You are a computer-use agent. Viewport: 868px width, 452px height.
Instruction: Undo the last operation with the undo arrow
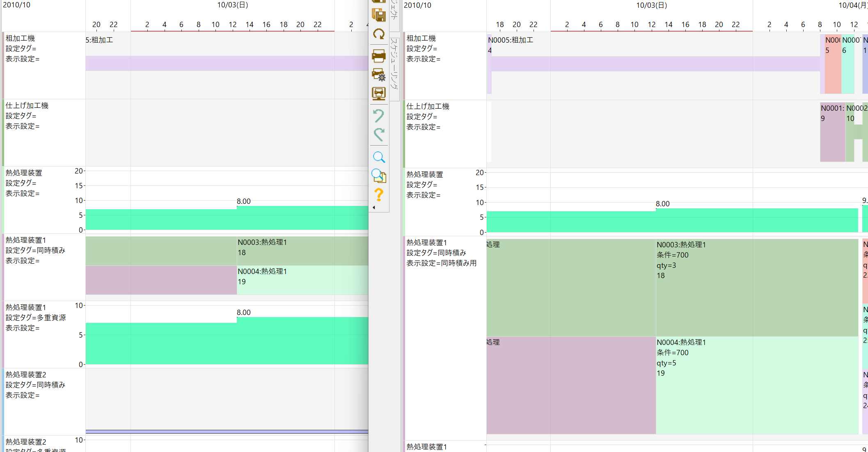(378, 116)
